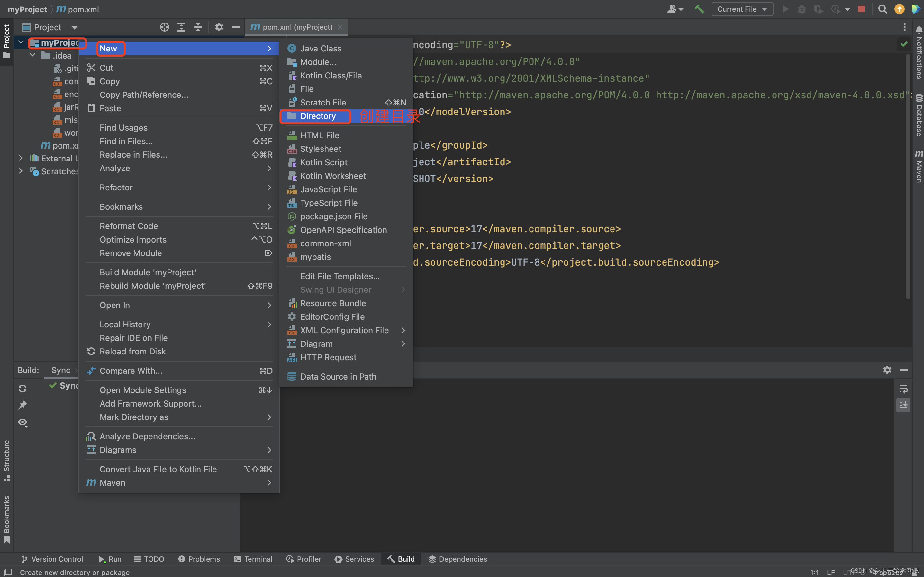Screen dimensions: 924x577
Task: Open the Dependencies tool window tab
Action: 457,559
